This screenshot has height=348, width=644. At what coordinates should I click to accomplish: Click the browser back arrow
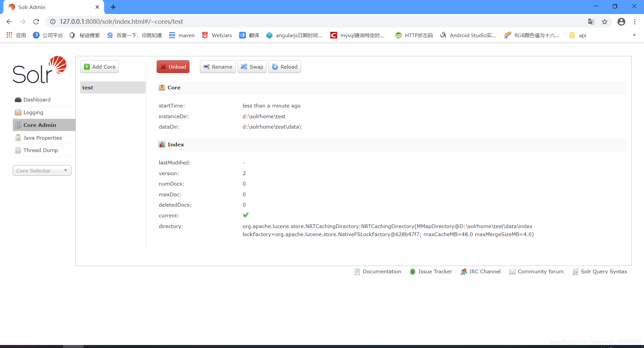coord(9,21)
